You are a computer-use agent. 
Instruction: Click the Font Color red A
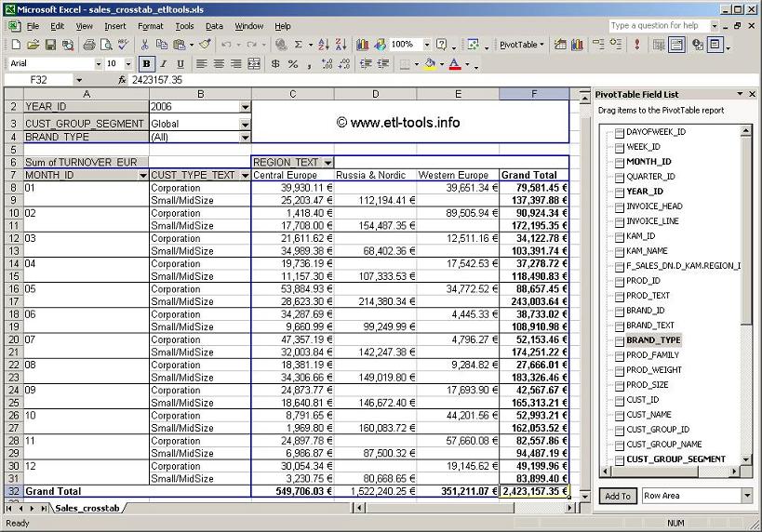[455, 63]
